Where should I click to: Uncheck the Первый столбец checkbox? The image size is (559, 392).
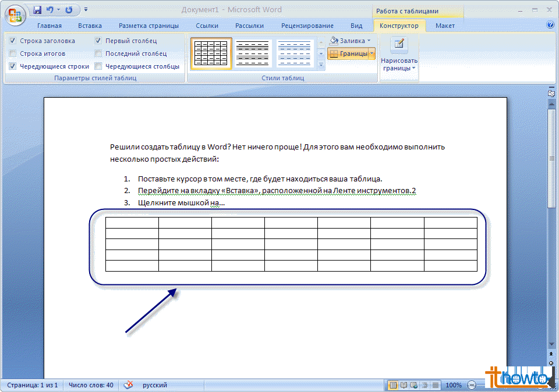98,41
